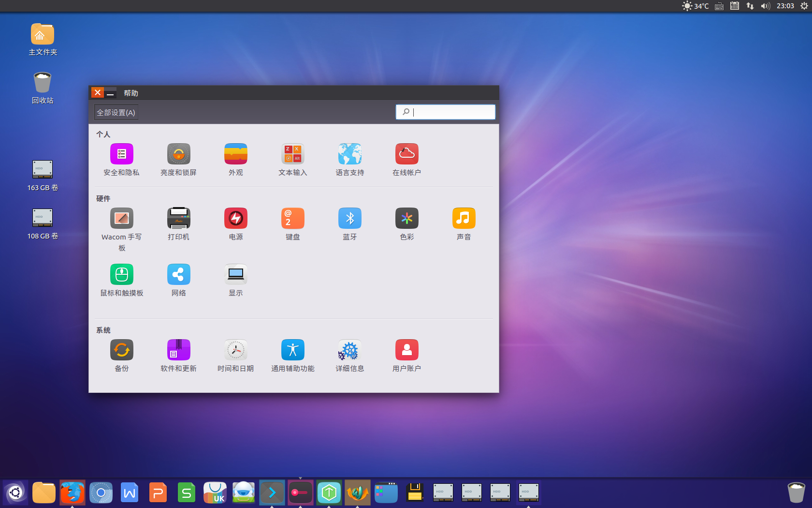Open 键盘 keyboard settings
Image resolution: width=812 pixels, height=508 pixels.
click(x=293, y=224)
